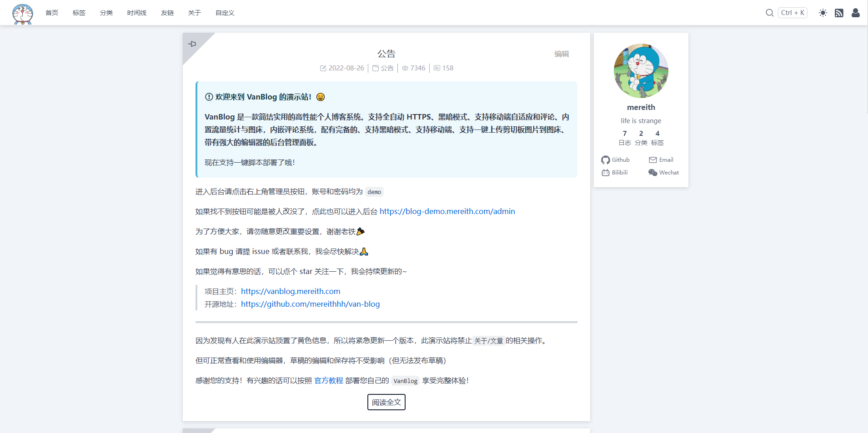
Task: Click the Ctrl + K search box
Action: click(x=793, y=13)
